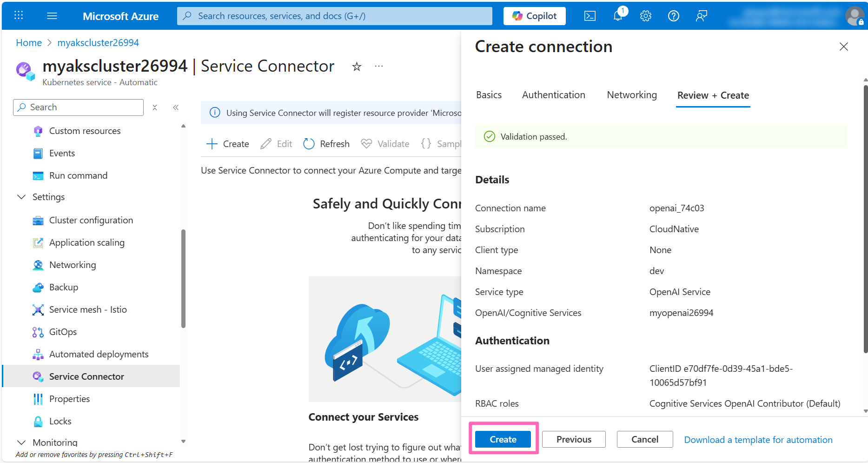Image resolution: width=868 pixels, height=463 pixels.
Task: Close the Create connection panel
Action: pos(843,47)
